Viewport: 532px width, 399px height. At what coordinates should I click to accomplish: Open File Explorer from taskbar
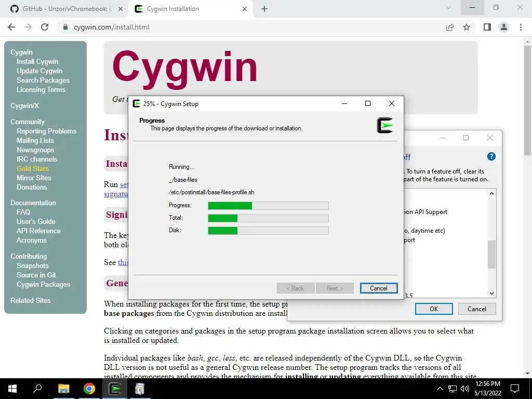63,389
